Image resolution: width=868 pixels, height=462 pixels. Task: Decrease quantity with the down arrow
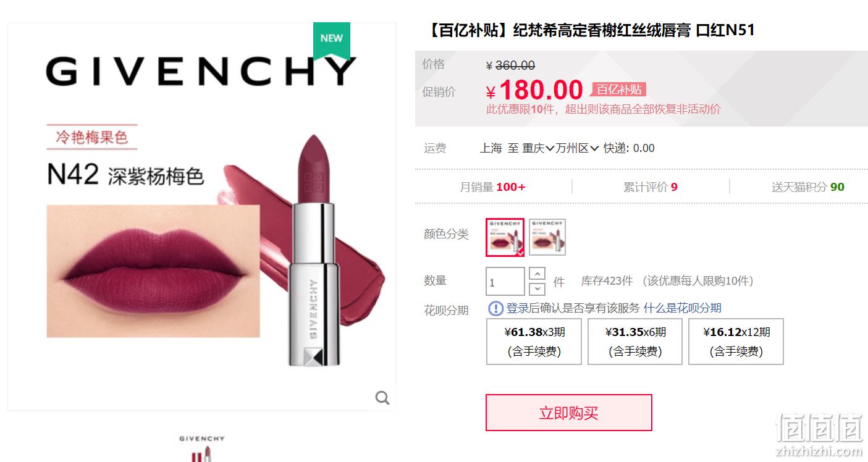[x=537, y=288]
